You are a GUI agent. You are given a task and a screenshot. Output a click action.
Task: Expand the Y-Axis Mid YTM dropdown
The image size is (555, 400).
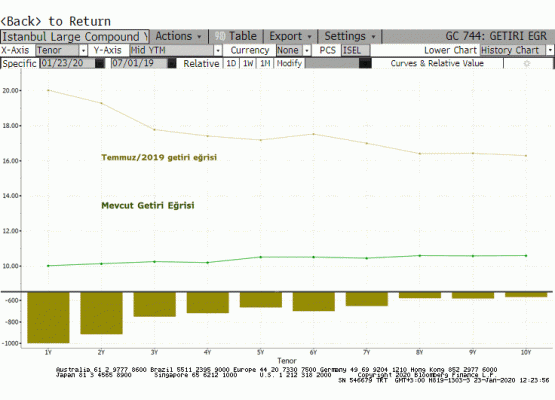click(218, 50)
